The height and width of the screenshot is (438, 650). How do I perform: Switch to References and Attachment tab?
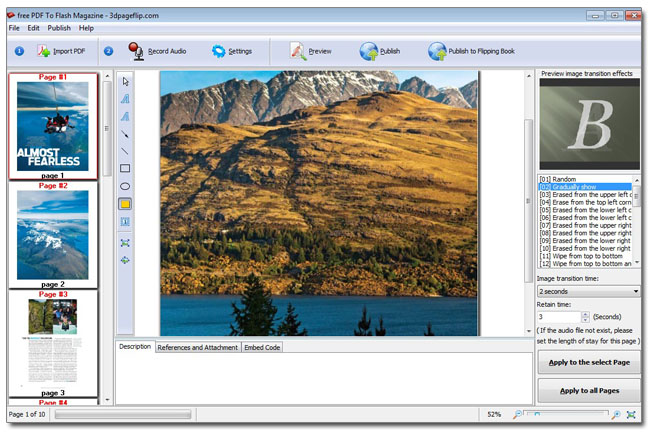[197, 347]
